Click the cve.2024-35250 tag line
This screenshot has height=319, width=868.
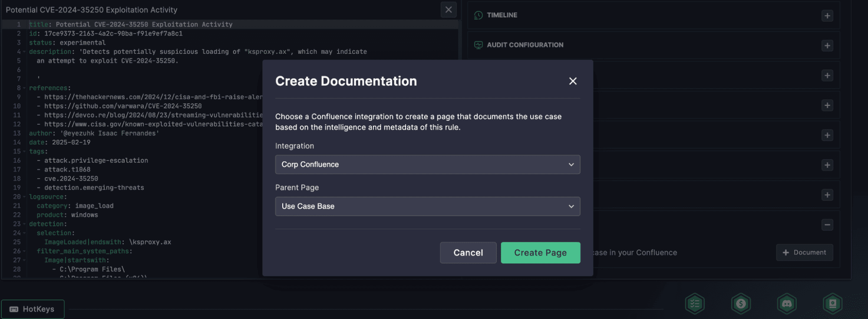click(x=71, y=178)
